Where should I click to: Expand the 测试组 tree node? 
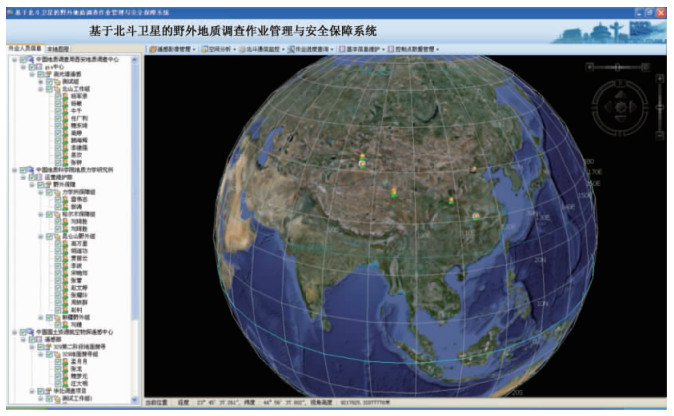tap(41, 82)
